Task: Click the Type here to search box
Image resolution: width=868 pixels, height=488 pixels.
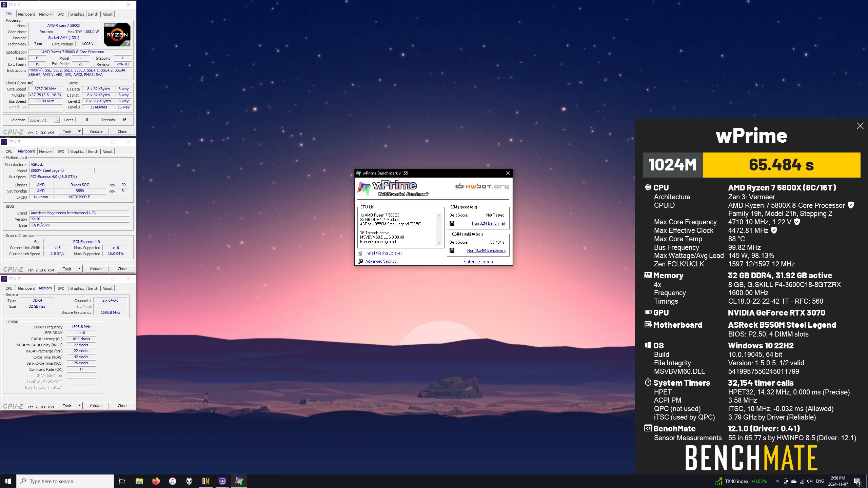Action: 65,481
